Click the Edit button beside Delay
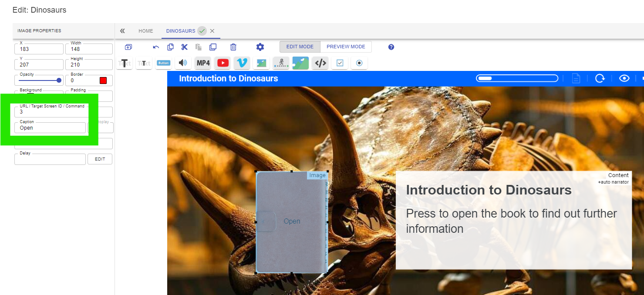This screenshot has height=295, width=644. pos(100,159)
